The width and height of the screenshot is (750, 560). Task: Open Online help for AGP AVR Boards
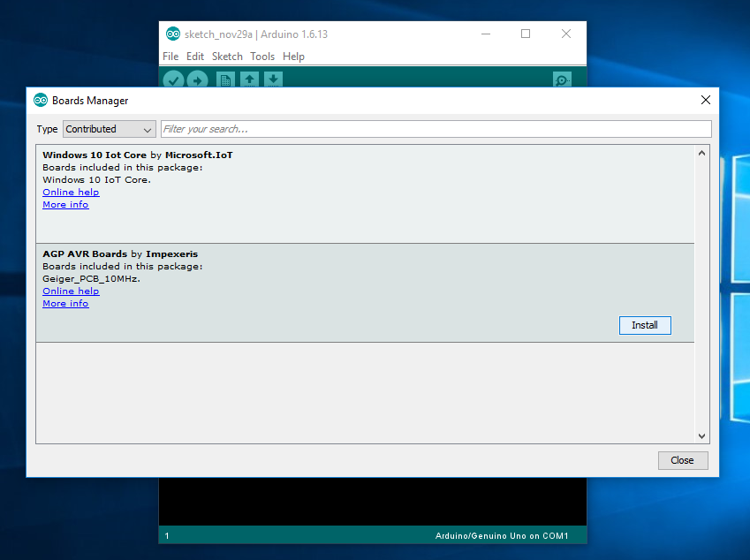coord(71,291)
